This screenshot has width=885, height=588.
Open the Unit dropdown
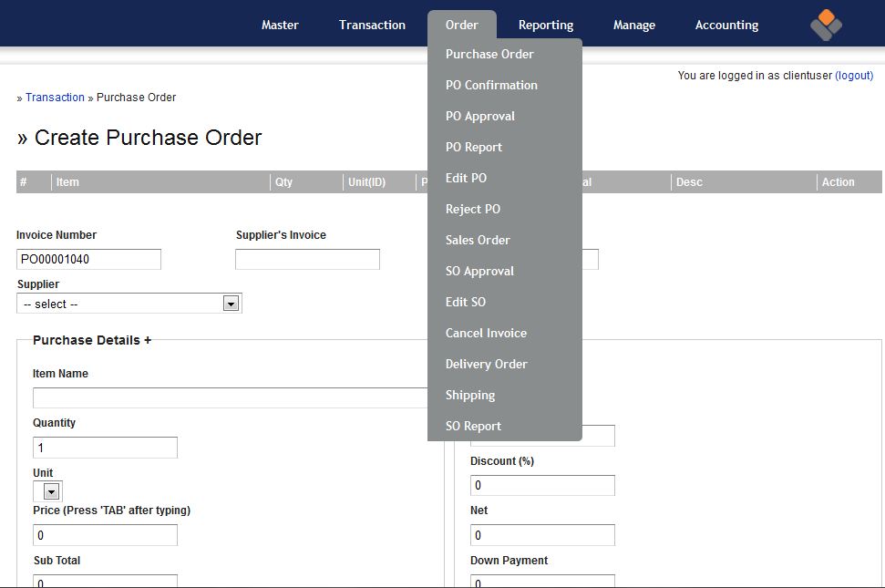click(48, 491)
